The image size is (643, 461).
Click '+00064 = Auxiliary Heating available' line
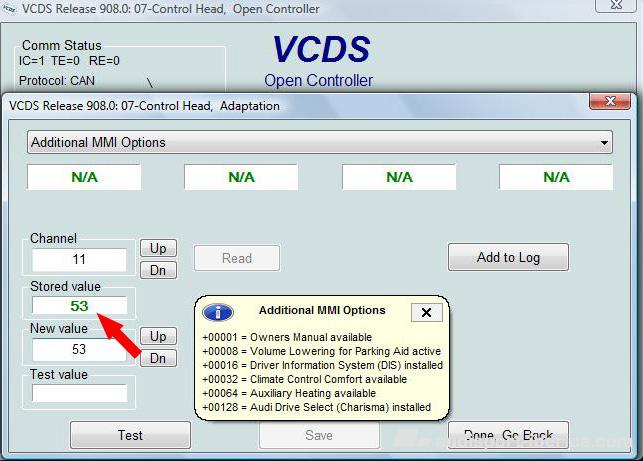tap(289, 393)
